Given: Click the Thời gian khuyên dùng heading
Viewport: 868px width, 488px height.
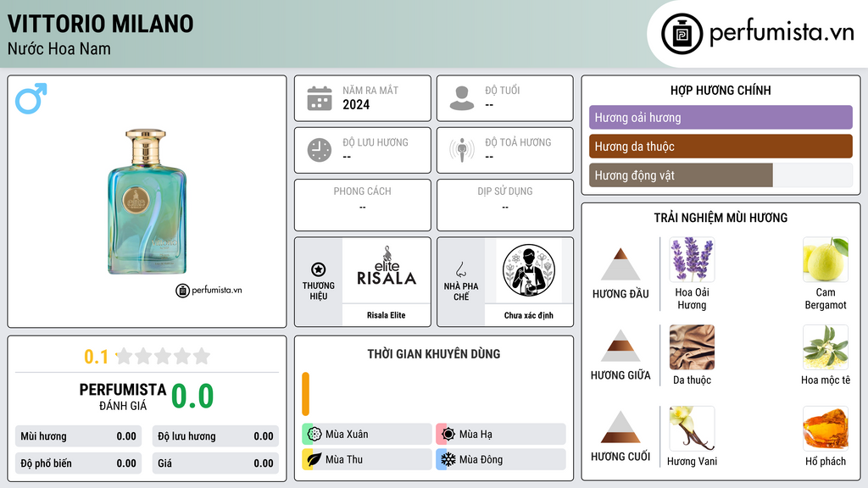Looking at the screenshot, I should [433, 353].
